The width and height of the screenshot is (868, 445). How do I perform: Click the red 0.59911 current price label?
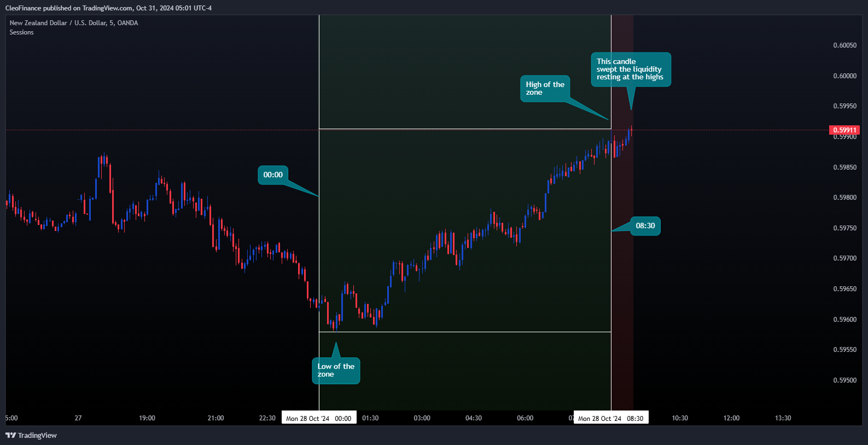[x=844, y=130]
